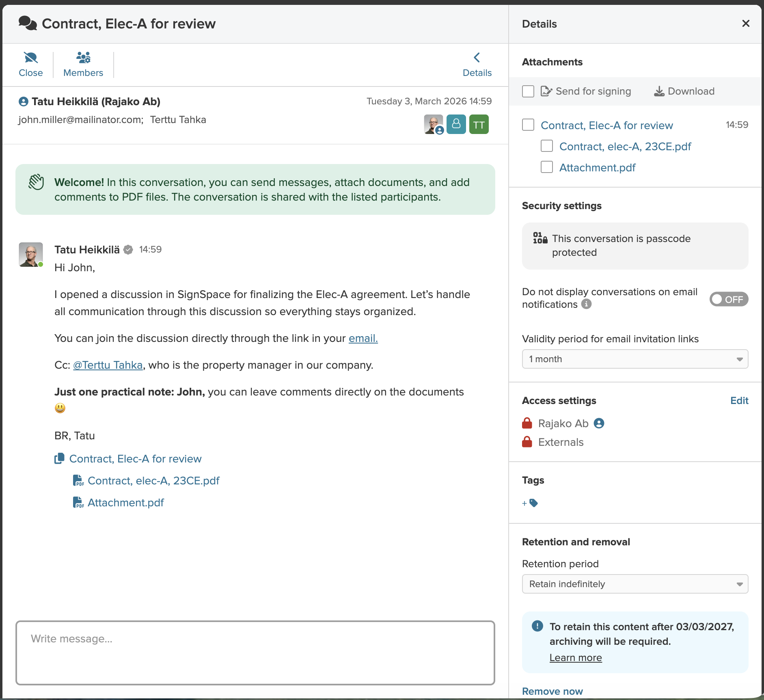Toggle the email notifications display switch
The height and width of the screenshot is (700, 764).
coord(729,299)
